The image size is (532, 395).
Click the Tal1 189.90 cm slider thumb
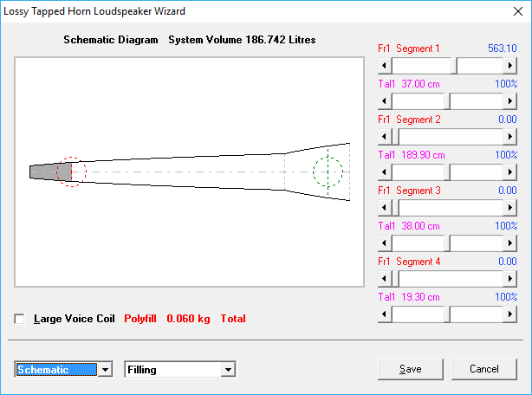click(x=447, y=172)
